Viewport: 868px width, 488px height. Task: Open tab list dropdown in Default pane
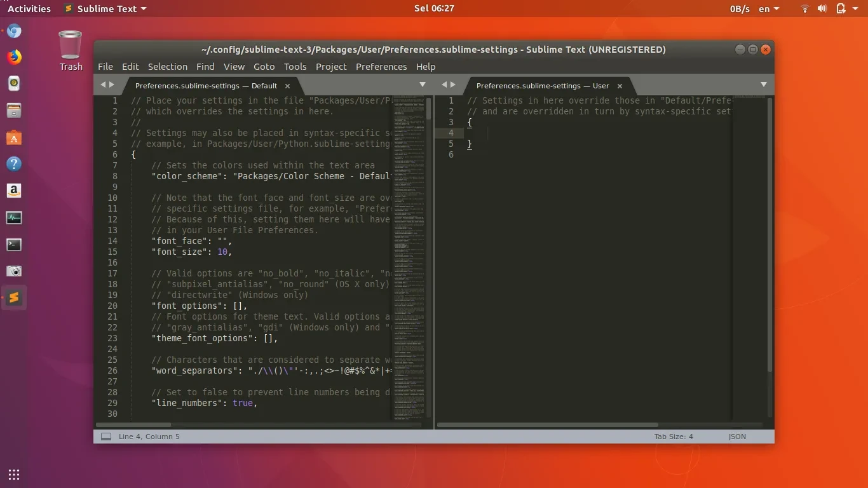coord(423,85)
